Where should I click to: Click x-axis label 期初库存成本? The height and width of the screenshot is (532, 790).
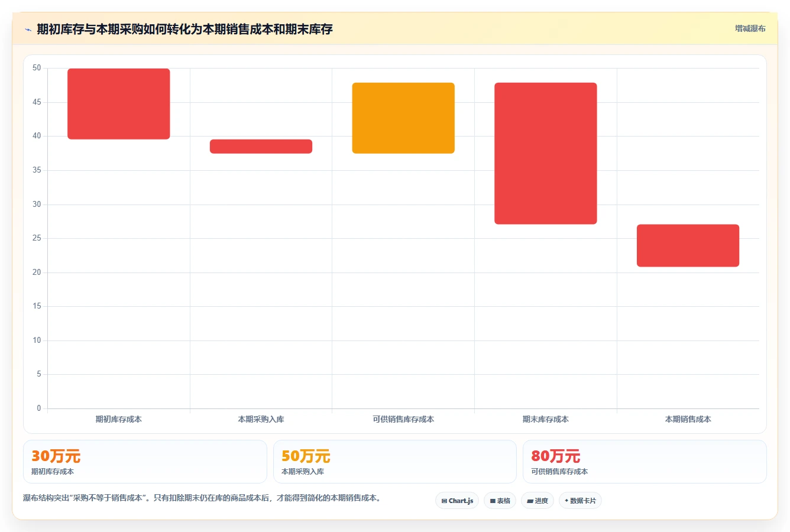pyautogui.click(x=119, y=419)
